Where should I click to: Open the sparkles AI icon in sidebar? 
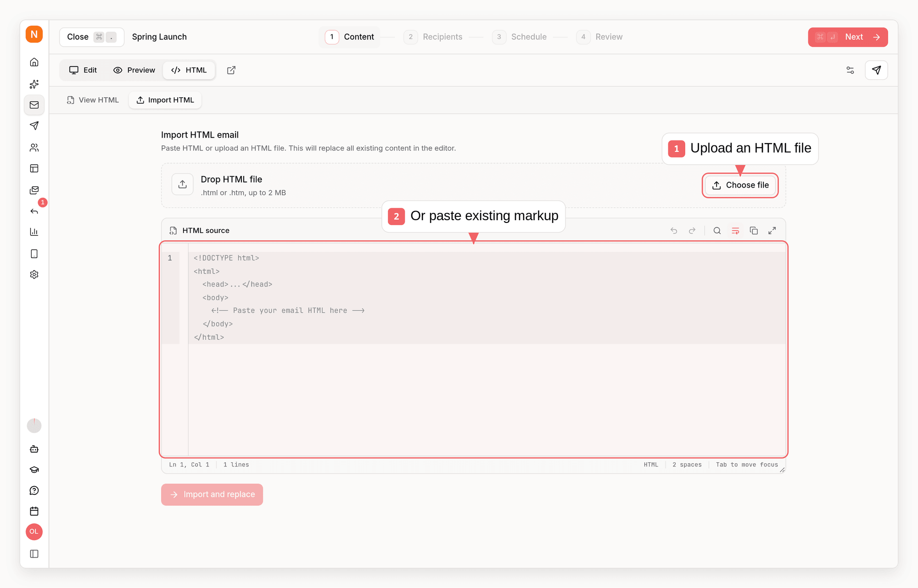tap(34, 84)
